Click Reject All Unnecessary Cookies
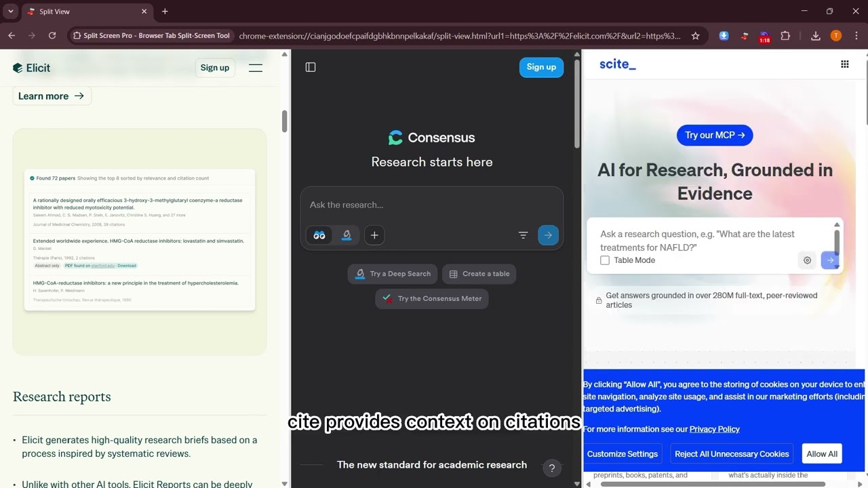 (x=732, y=454)
